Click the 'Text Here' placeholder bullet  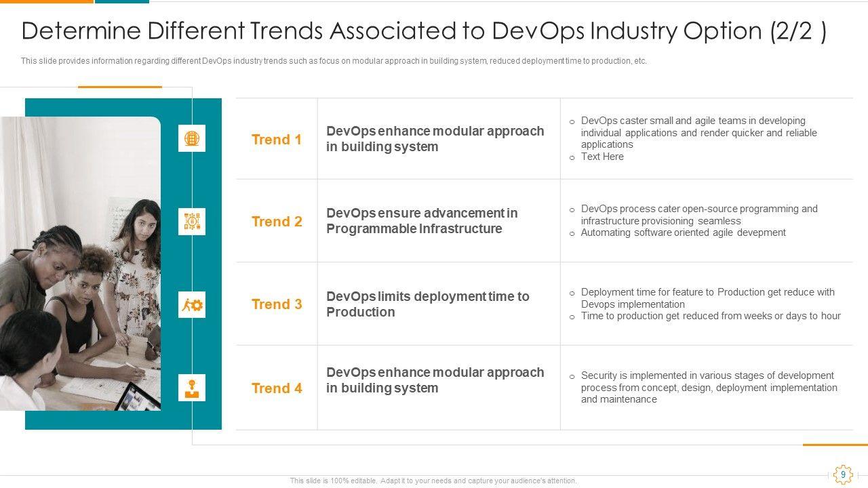[602, 157]
